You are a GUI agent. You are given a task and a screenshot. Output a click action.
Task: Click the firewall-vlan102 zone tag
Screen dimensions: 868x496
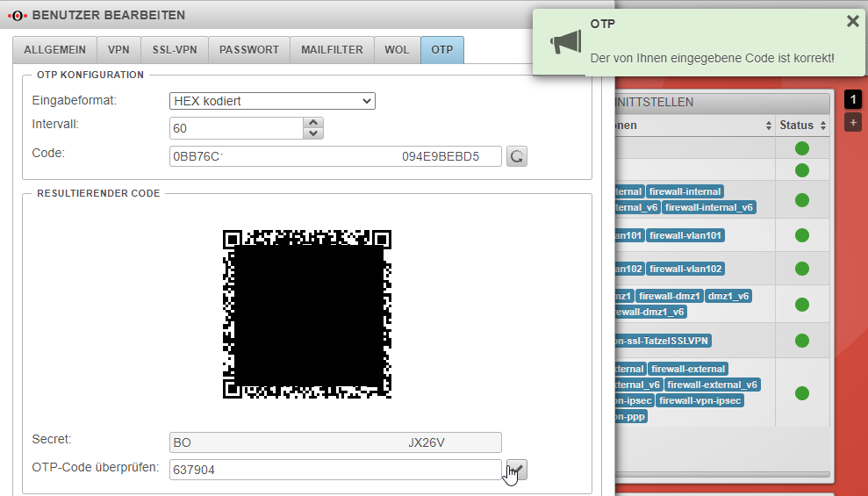(x=685, y=269)
